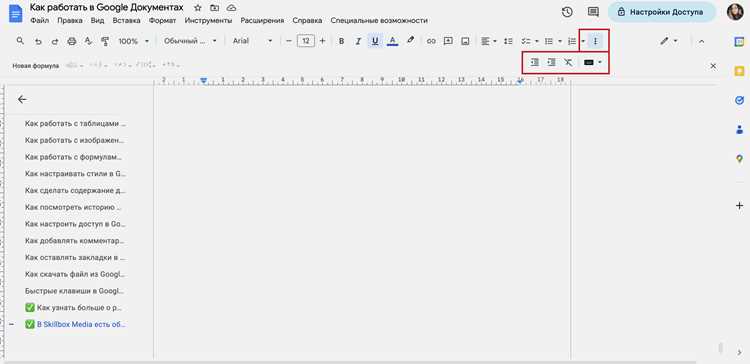Open the Вставка menu
750x364 pixels.
126,21
